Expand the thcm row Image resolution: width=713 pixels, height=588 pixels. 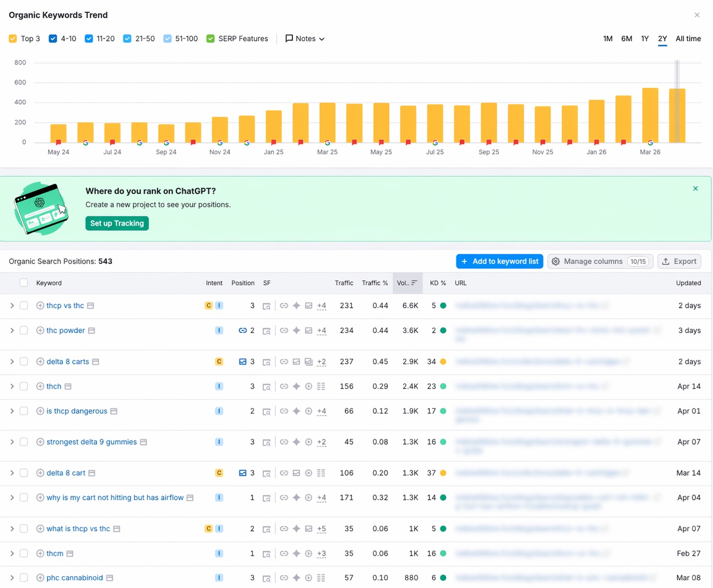click(x=12, y=553)
